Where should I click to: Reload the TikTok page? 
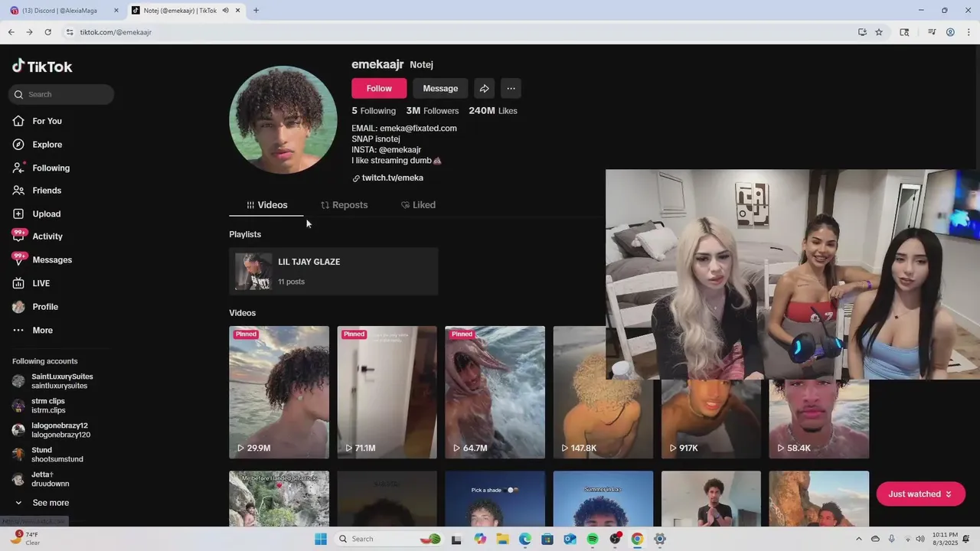(x=47, y=32)
